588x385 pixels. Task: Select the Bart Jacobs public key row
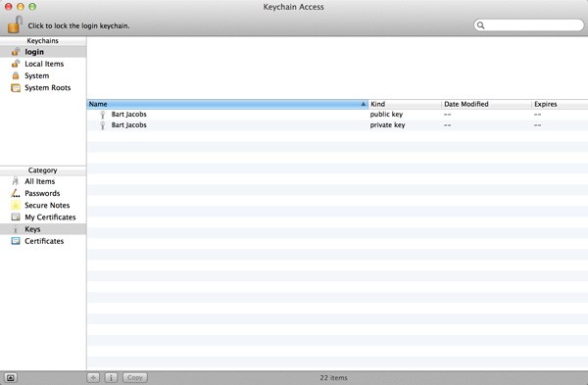coord(337,115)
